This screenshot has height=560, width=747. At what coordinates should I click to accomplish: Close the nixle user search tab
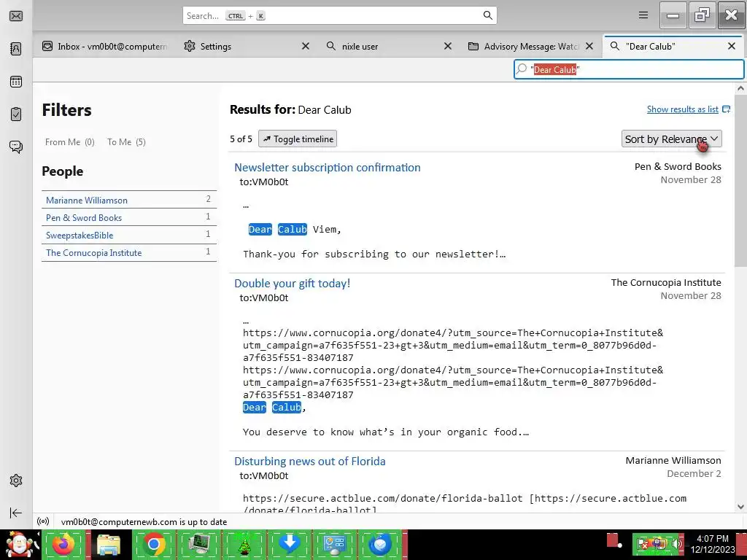448,46
